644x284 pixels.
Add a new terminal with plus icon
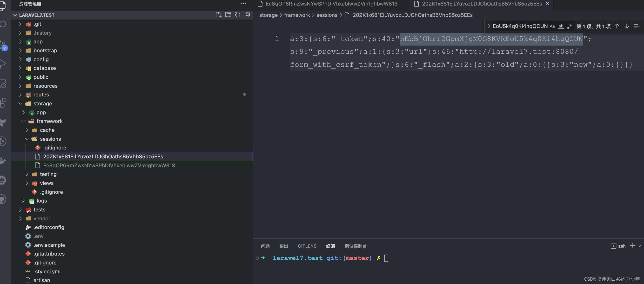(x=632, y=246)
